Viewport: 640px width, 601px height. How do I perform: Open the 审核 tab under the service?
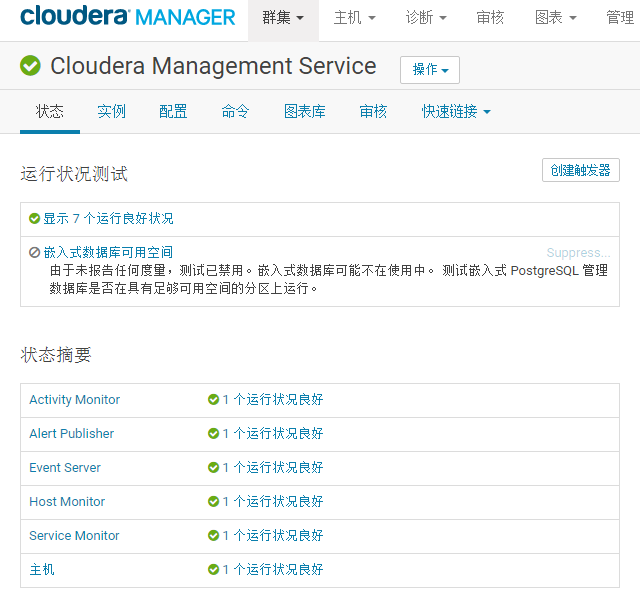373,111
